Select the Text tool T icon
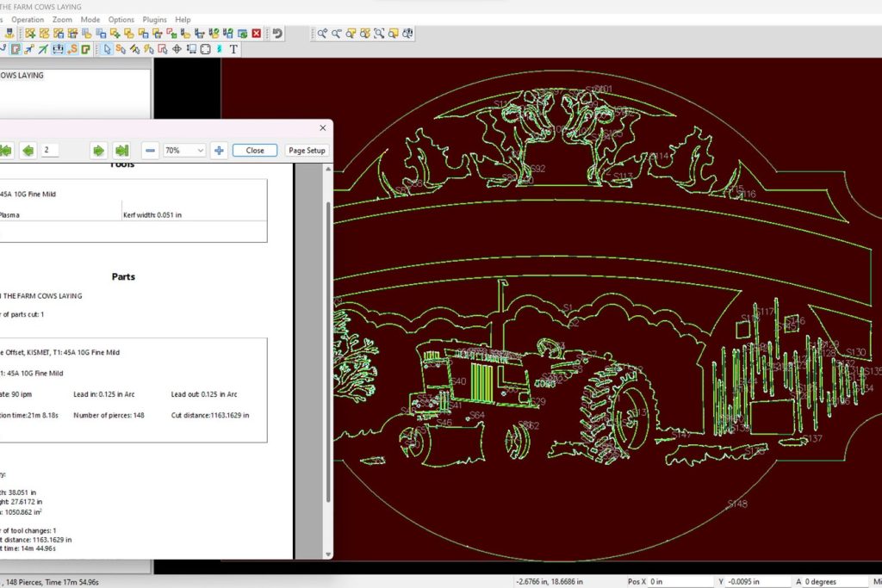The height and width of the screenshot is (588, 882). 233,49
